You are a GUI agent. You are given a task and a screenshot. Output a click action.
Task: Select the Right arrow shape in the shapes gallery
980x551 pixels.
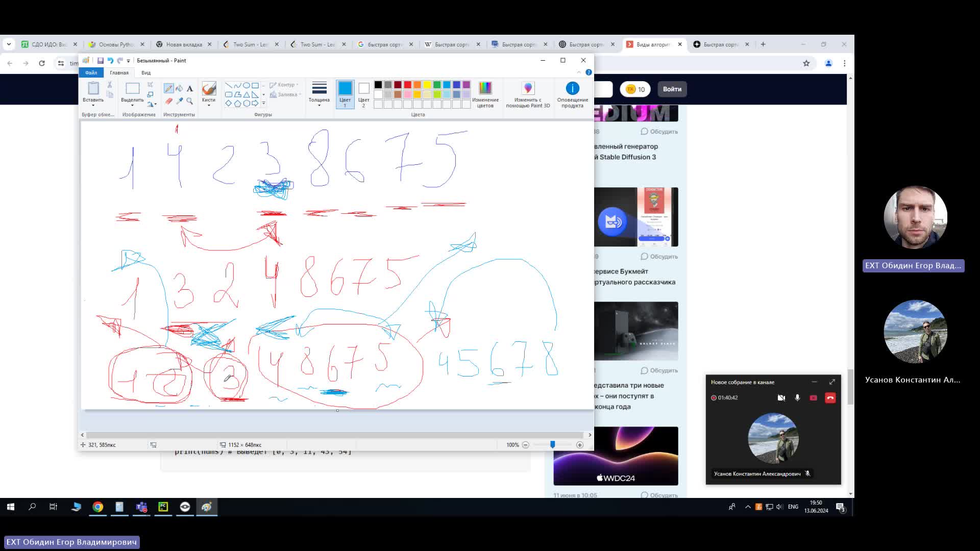coord(255,103)
